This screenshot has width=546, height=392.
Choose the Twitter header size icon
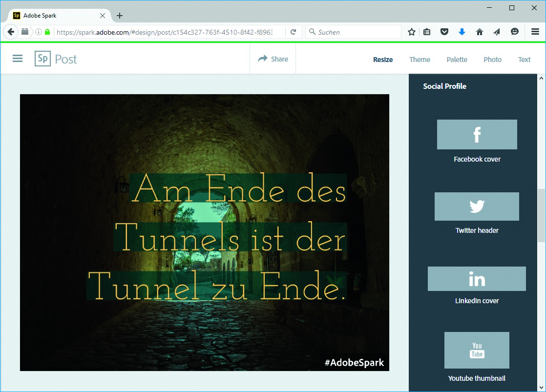(x=477, y=206)
